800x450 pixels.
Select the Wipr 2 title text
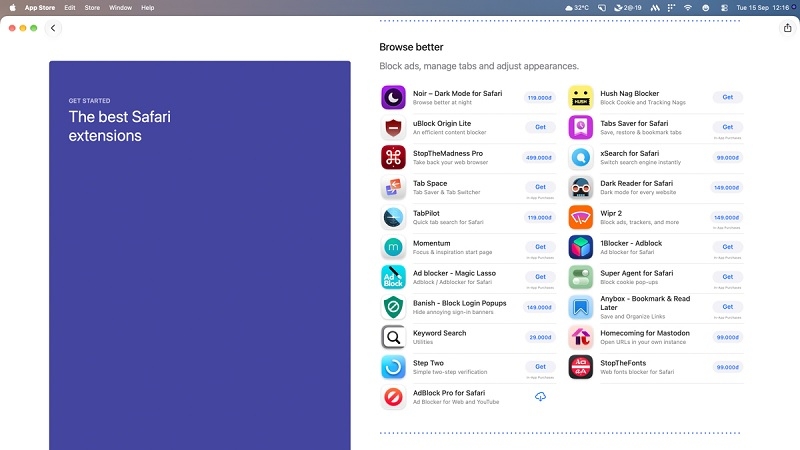pos(611,213)
